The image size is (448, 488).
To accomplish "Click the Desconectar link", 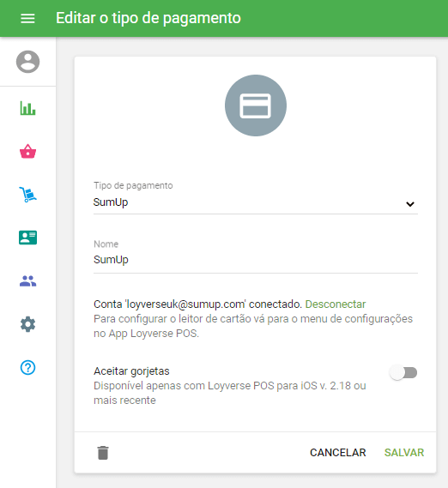I will (x=336, y=304).
